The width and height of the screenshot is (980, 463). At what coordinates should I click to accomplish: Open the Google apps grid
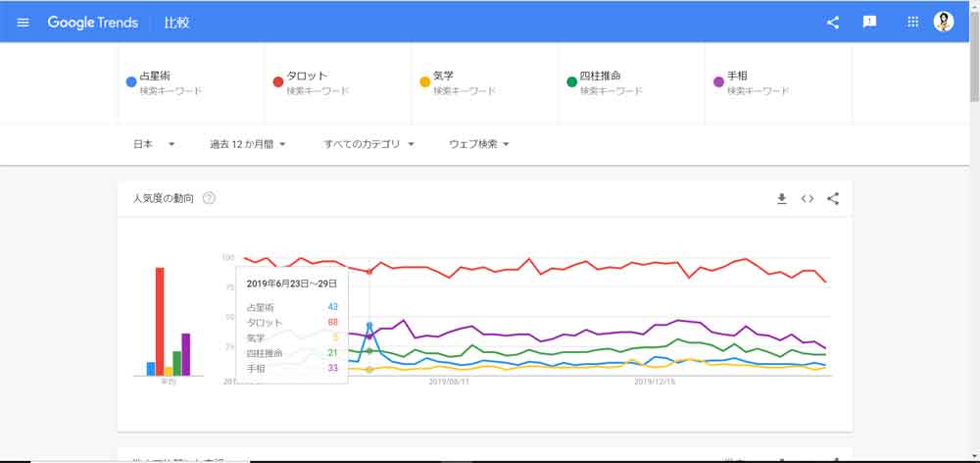[912, 23]
